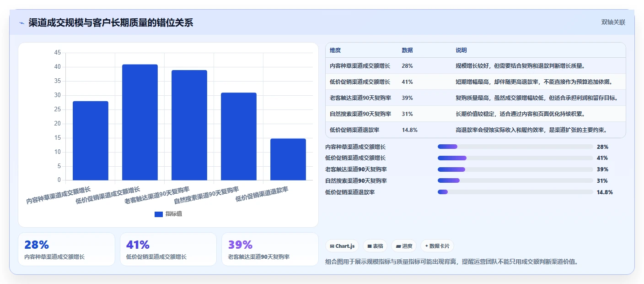
Task: Click x-axis label 内容种草渠道成交额增长
Action: tap(59, 195)
